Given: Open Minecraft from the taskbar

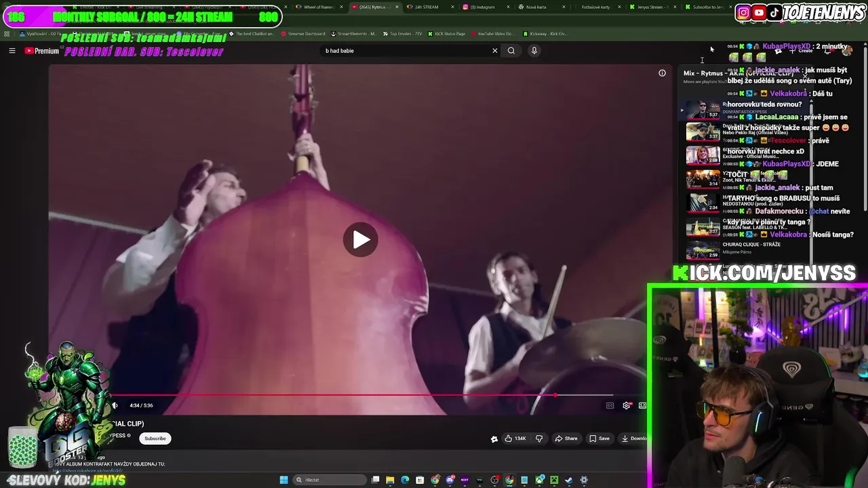Looking at the screenshot, I should [554, 480].
